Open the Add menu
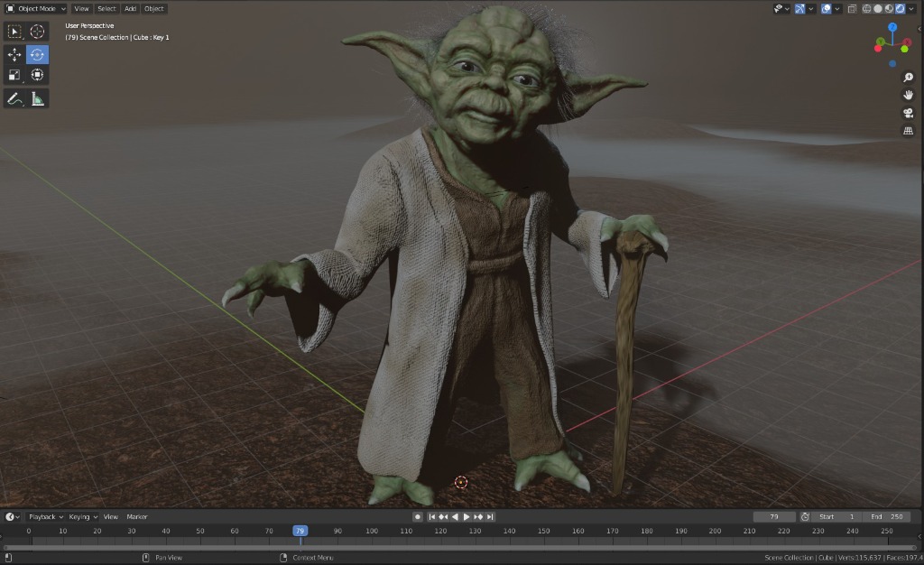The height and width of the screenshot is (565, 924). pyautogui.click(x=130, y=9)
